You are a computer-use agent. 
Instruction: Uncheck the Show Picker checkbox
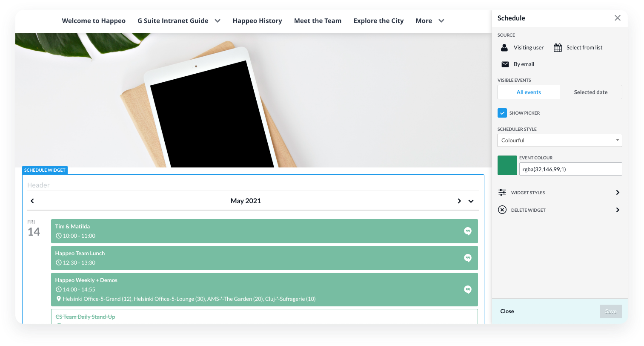pos(502,113)
